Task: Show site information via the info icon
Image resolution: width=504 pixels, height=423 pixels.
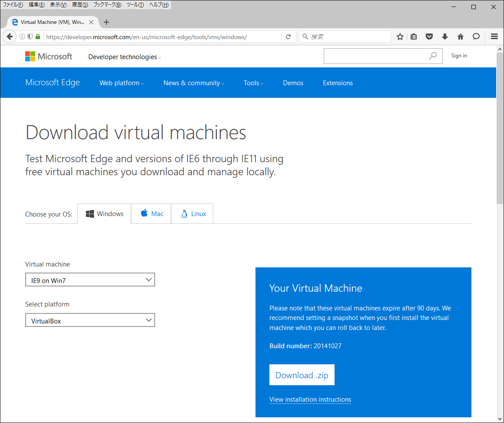Action: pyautogui.click(x=22, y=37)
